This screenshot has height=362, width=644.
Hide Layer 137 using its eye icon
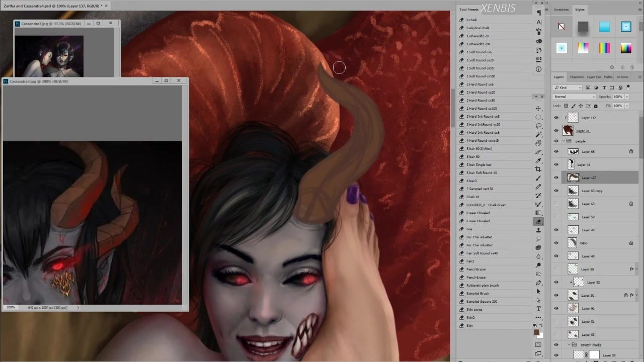[556, 177]
